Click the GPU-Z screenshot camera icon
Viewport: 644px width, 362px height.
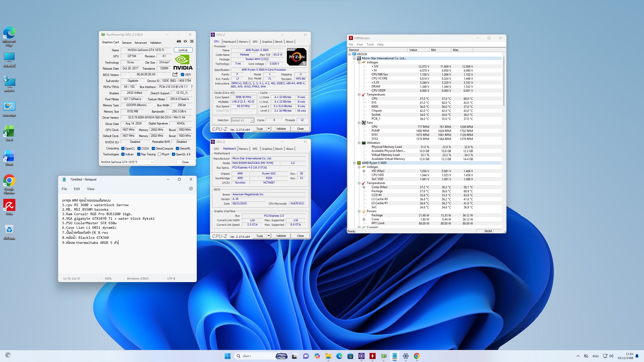pos(179,41)
